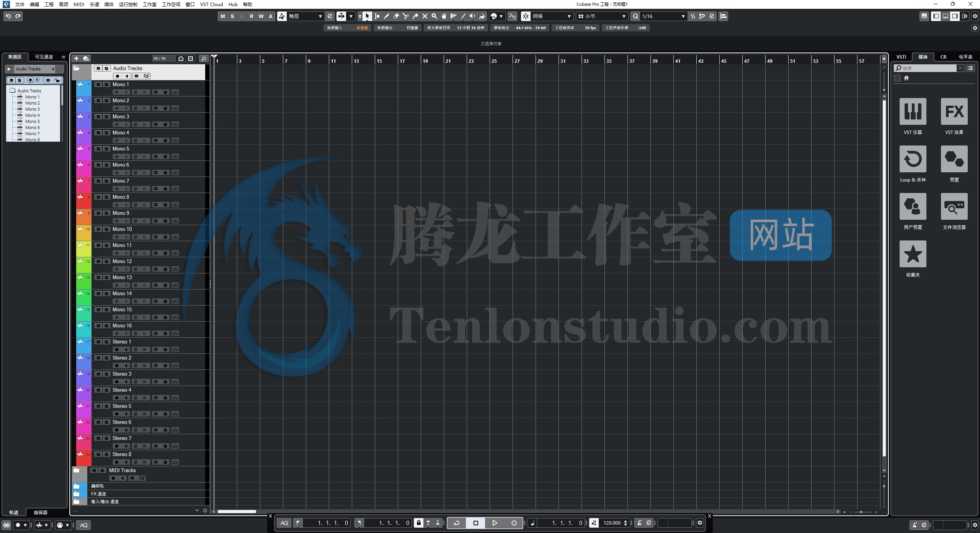Open the File Browser tile
Image resolution: width=980 pixels, height=533 pixels.
pos(954,206)
